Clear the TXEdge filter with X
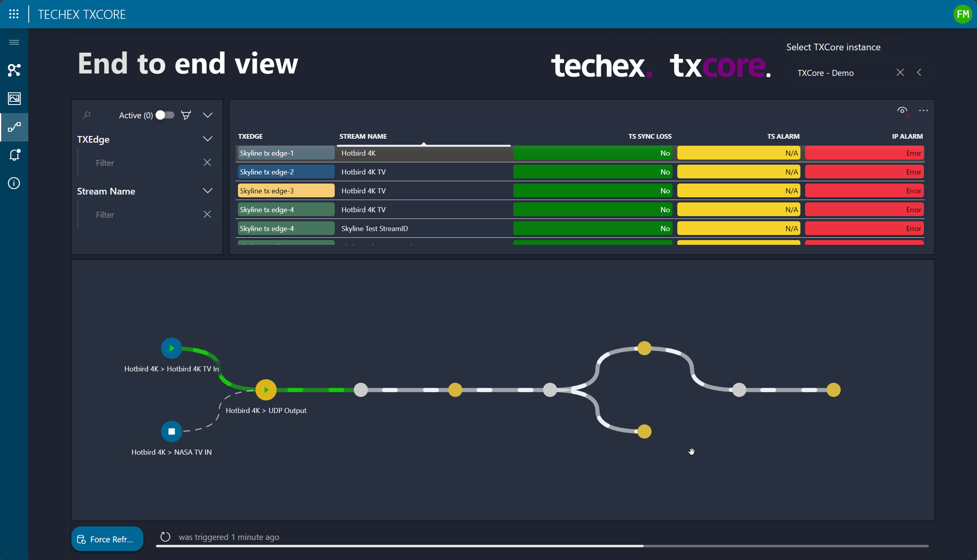The width and height of the screenshot is (977, 560). [207, 162]
